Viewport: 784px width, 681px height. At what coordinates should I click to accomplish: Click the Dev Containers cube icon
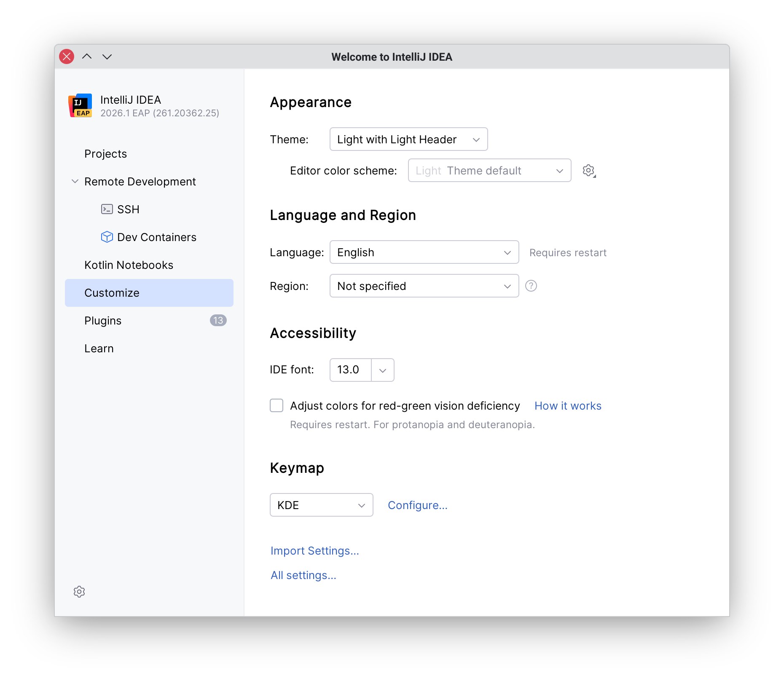tap(107, 237)
